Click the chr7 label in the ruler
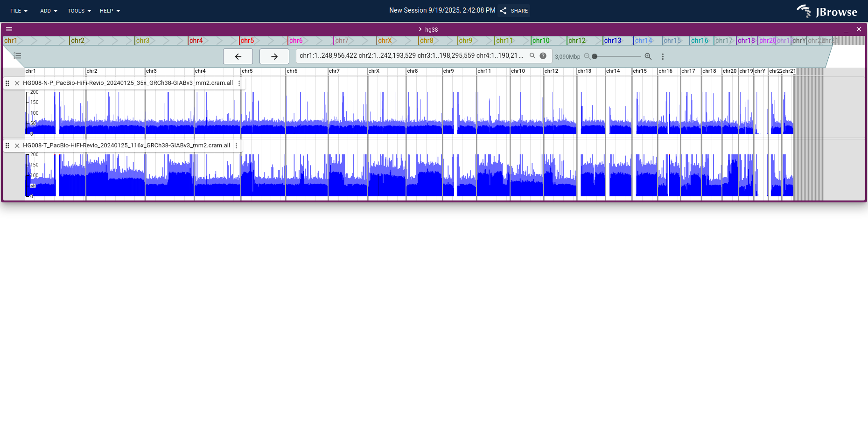The height and width of the screenshot is (429, 868). coord(334,71)
